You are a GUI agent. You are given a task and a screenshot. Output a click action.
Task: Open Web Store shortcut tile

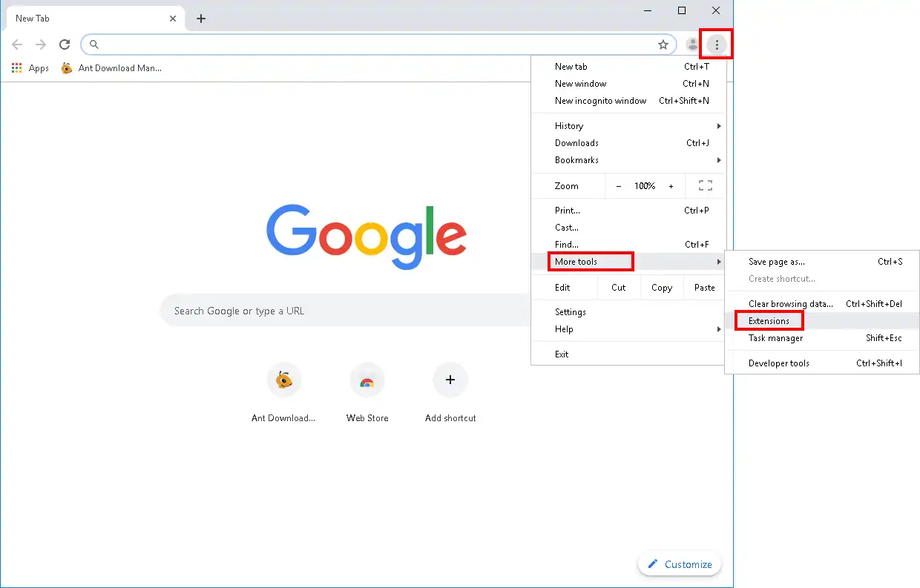click(367, 393)
